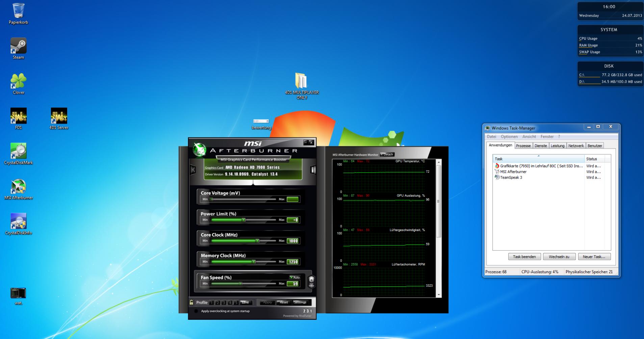Open the Datei menu

[x=491, y=136]
